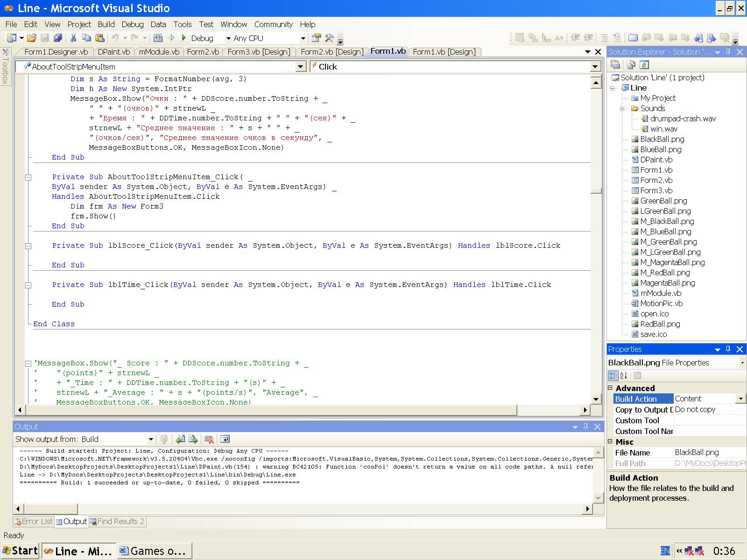Screen dimensions: 747x560
Task: Open the Debug configuration dropdown
Action: point(228,38)
